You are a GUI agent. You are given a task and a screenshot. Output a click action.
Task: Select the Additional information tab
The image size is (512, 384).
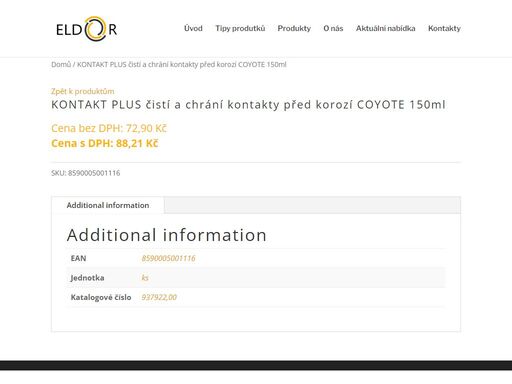coord(108,205)
